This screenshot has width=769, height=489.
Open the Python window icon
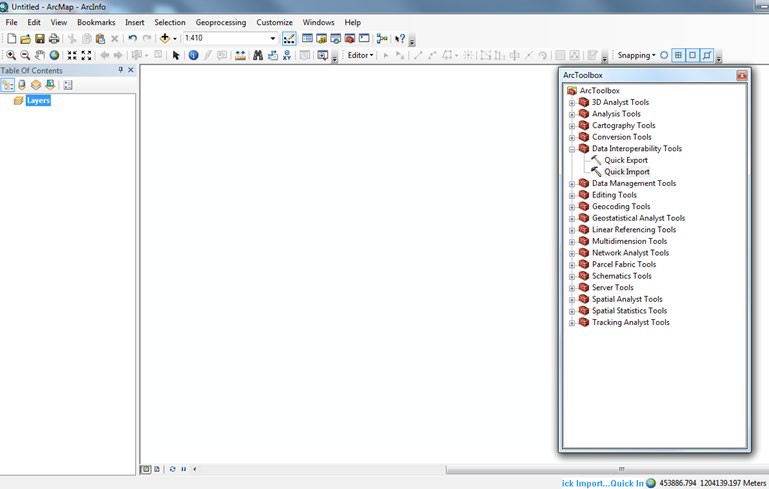[364, 38]
